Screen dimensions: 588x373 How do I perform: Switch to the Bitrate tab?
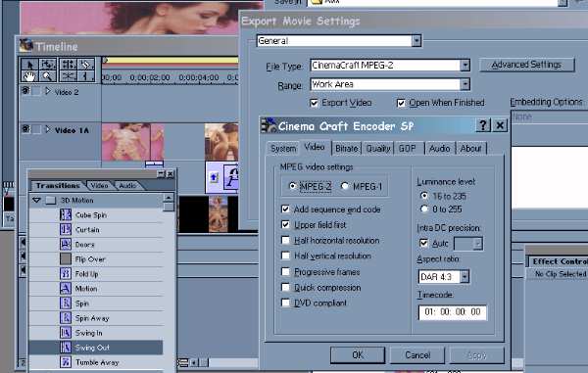coord(347,149)
